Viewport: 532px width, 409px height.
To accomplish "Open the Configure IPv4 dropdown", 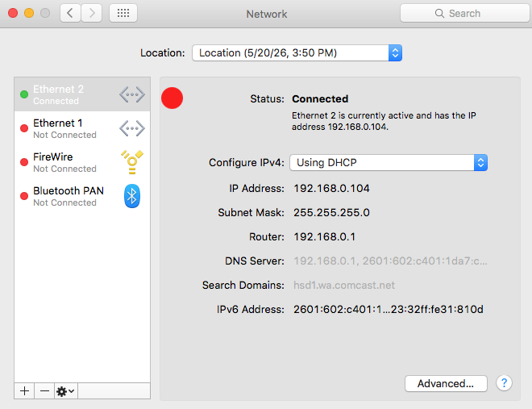I will pyautogui.click(x=389, y=163).
